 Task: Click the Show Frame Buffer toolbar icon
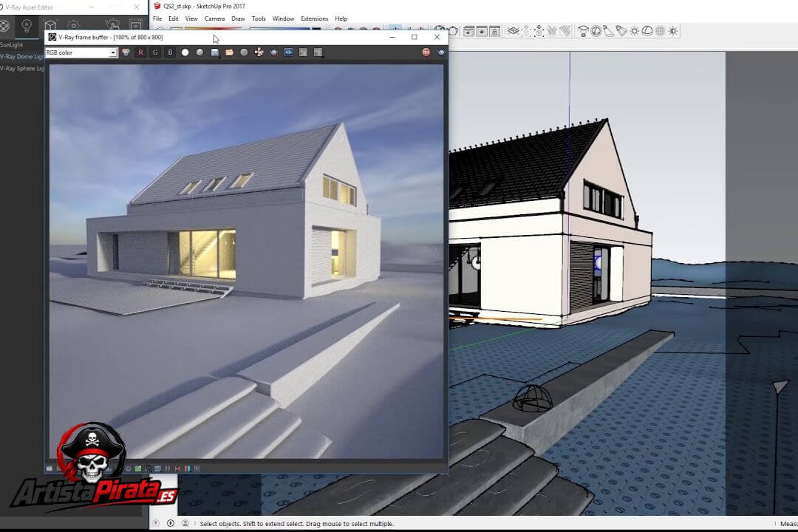click(468, 31)
